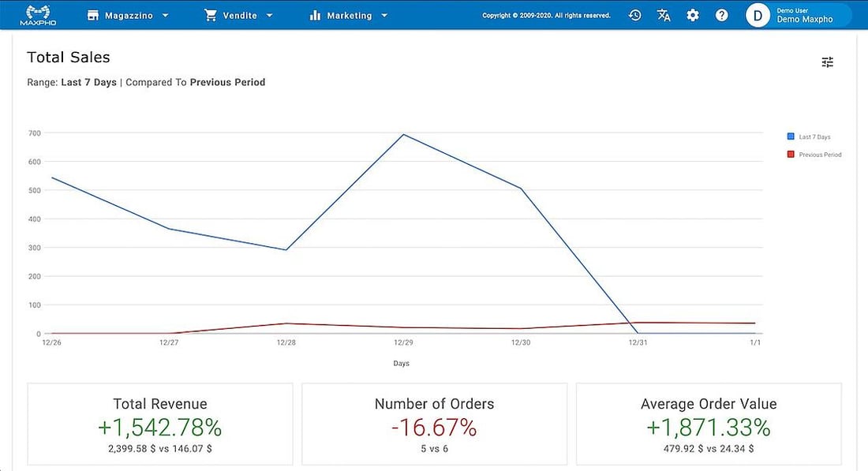
Task: Click the 5 vs 6 orders text
Action: click(435, 448)
